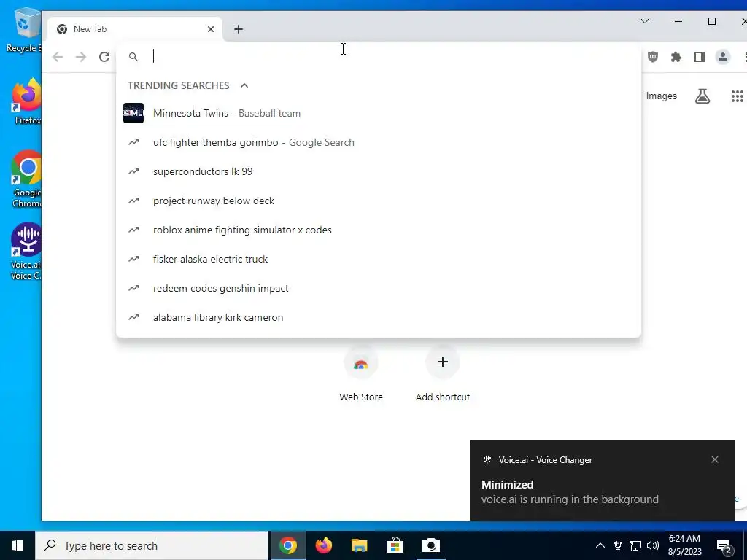Open the Windows Start menu
Screen dimensions: 747x560
18,545
